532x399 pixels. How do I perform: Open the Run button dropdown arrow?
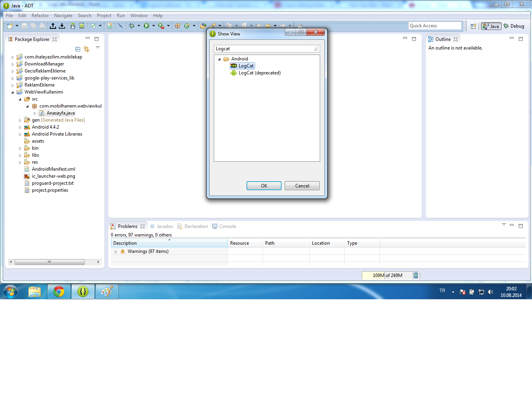tap(153, 26)
